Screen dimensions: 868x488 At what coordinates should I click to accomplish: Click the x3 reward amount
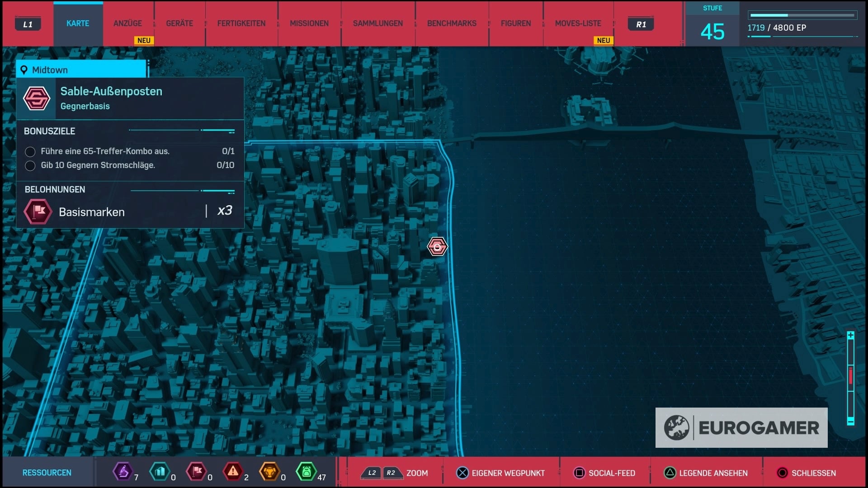[x=225, y=211]
